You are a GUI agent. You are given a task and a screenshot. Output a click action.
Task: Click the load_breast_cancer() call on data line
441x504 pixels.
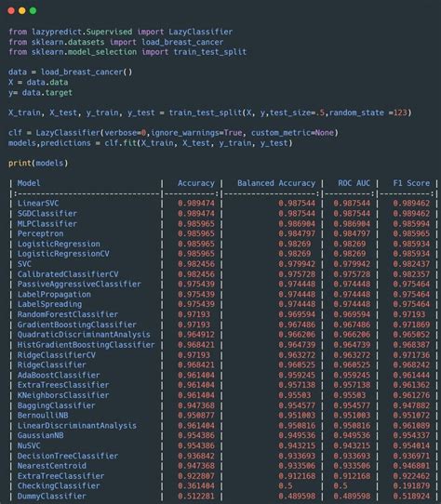pos(87,72)
